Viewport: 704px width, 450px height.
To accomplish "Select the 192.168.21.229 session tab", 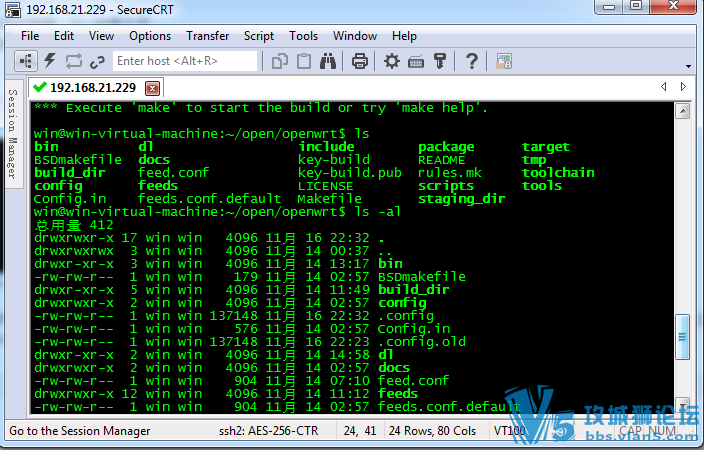I will click(92, 87).
